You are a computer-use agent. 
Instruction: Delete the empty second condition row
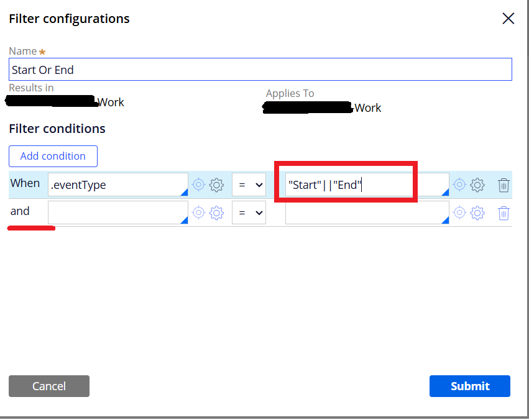(504, 212)
